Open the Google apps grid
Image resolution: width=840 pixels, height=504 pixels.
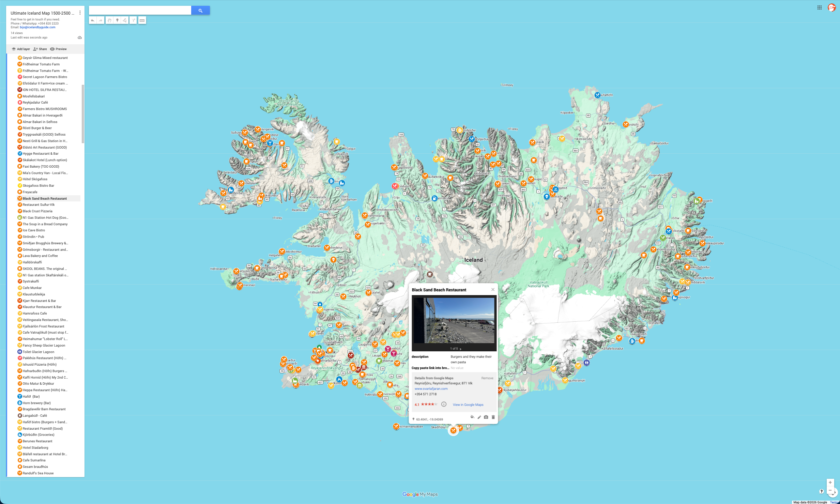point(820,7)
